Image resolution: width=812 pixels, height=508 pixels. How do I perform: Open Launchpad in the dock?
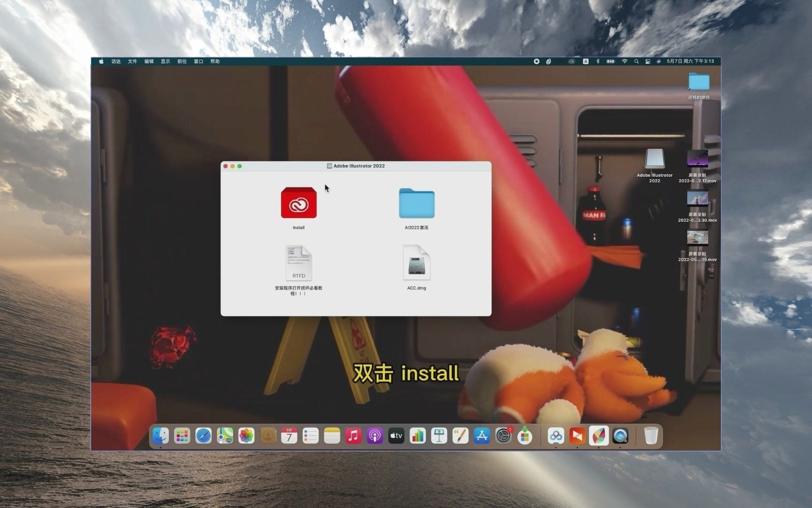tap(182, 436)
